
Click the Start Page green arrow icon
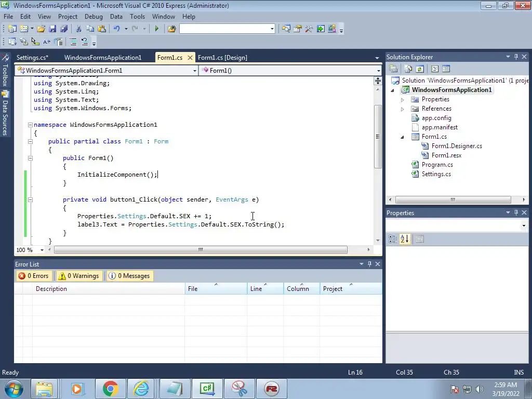(x=320, y=29)
